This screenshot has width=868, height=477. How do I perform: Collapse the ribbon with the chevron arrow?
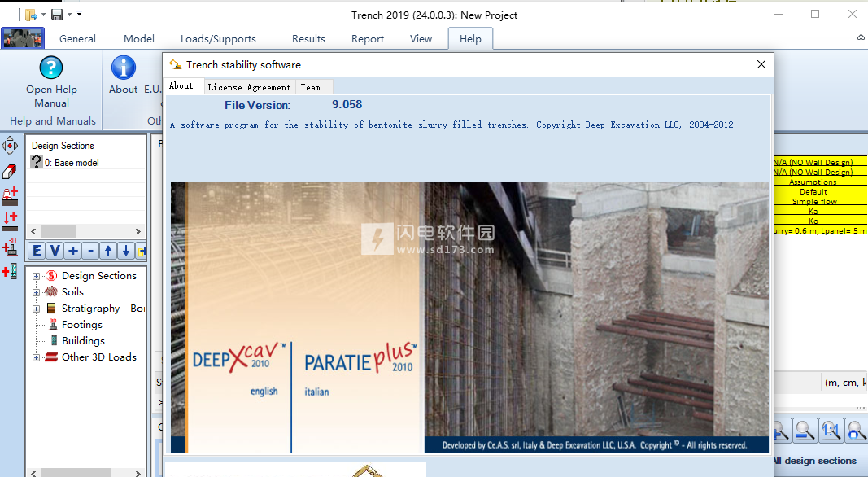point(861,37)
